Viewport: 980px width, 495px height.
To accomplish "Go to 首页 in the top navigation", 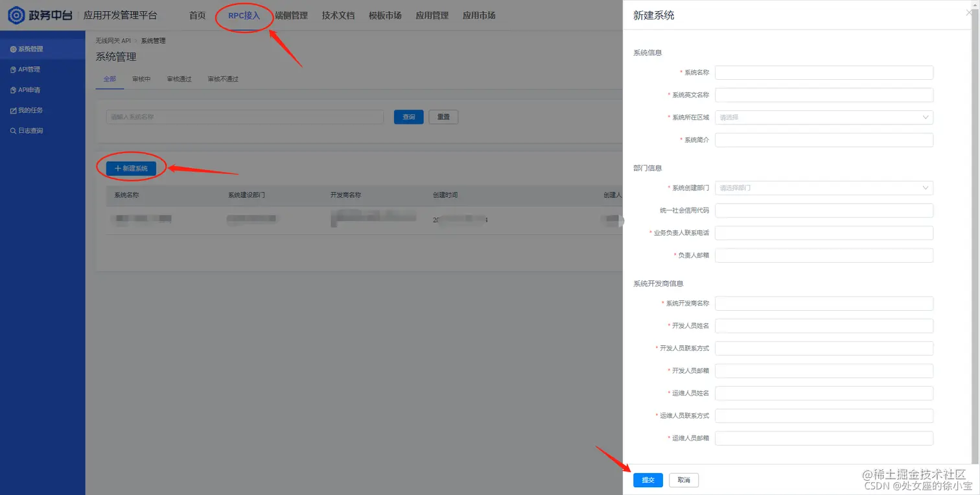I will tap(197, 16).
